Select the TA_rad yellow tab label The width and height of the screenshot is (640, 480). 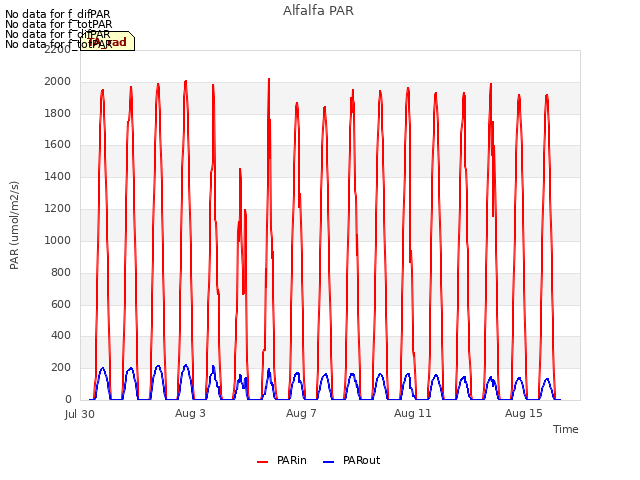107,41
